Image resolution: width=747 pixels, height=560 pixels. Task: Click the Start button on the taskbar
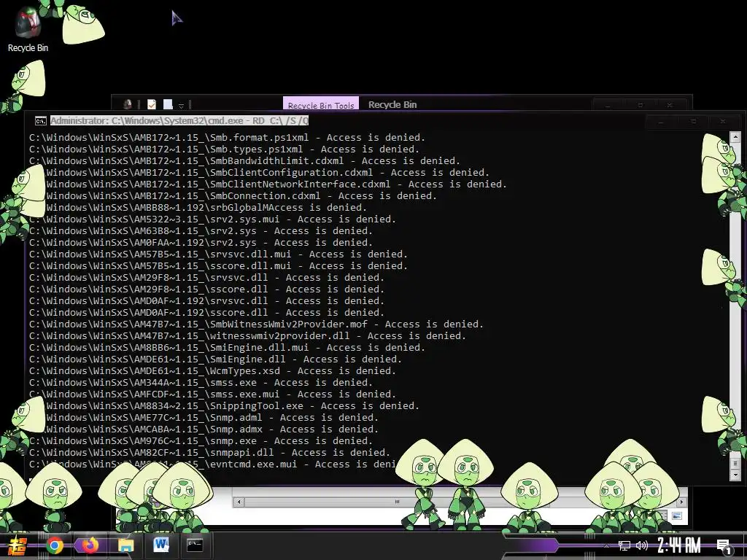pyautogui.click(x=18, y=545)
